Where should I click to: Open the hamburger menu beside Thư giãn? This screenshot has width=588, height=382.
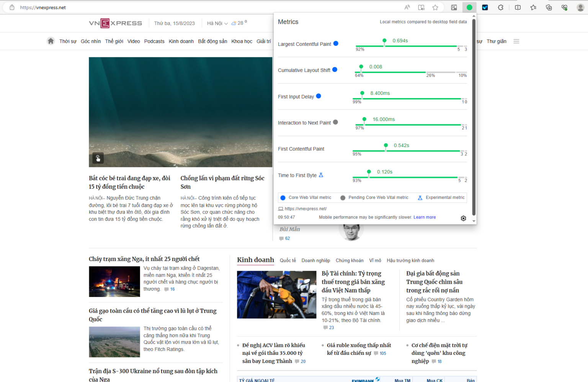tap(516, 41)
